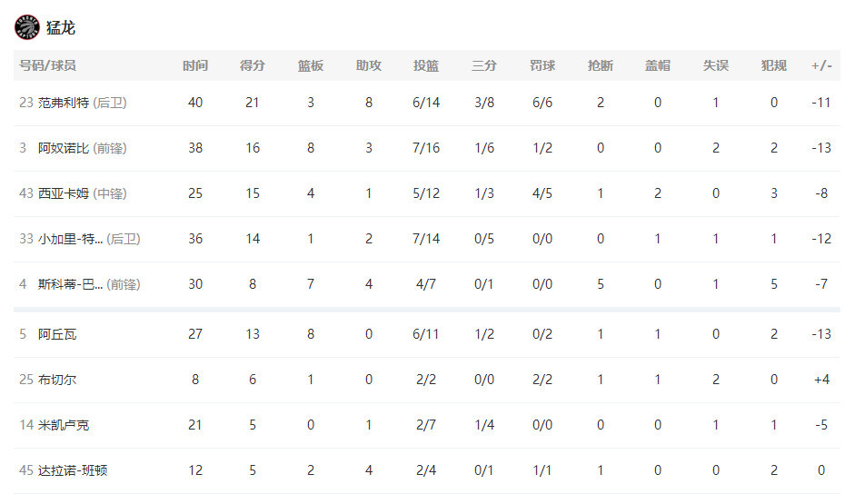Select the 号码/球员 header cell
Viewport: 855px width, 504px height.
coord(48,65)
